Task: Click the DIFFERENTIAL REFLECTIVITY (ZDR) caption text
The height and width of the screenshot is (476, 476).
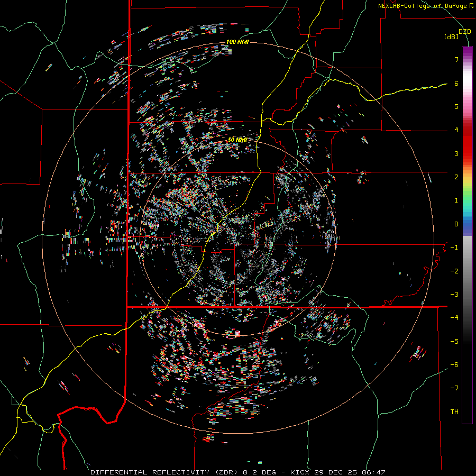Action: coord(165,472)
